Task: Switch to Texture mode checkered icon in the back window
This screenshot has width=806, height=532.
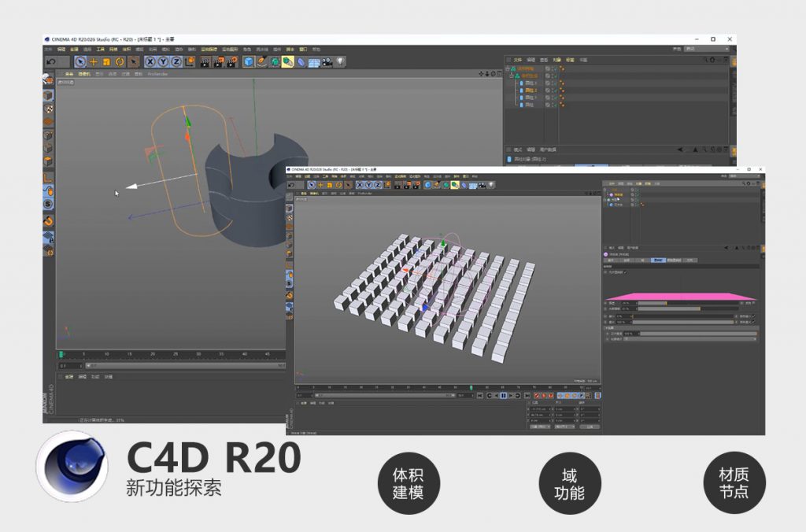Action: pos(48,109)
